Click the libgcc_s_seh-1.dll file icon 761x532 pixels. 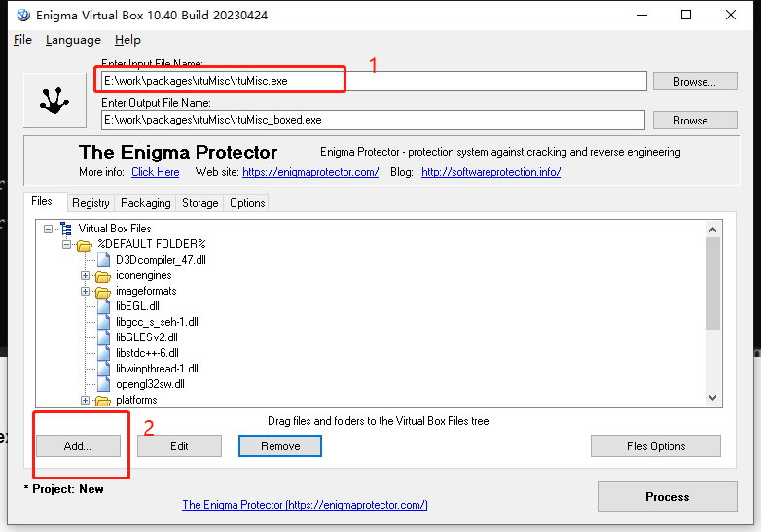[103, 322]
